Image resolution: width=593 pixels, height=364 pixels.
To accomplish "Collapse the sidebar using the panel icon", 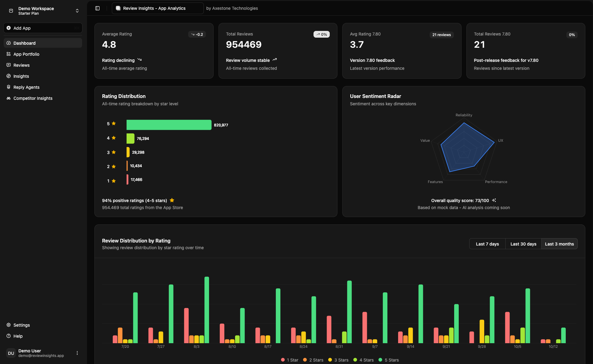I will (x=97, y=8).
